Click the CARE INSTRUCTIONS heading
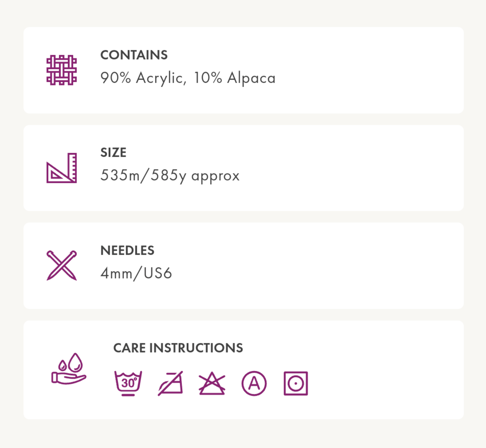 click(178, 348)
